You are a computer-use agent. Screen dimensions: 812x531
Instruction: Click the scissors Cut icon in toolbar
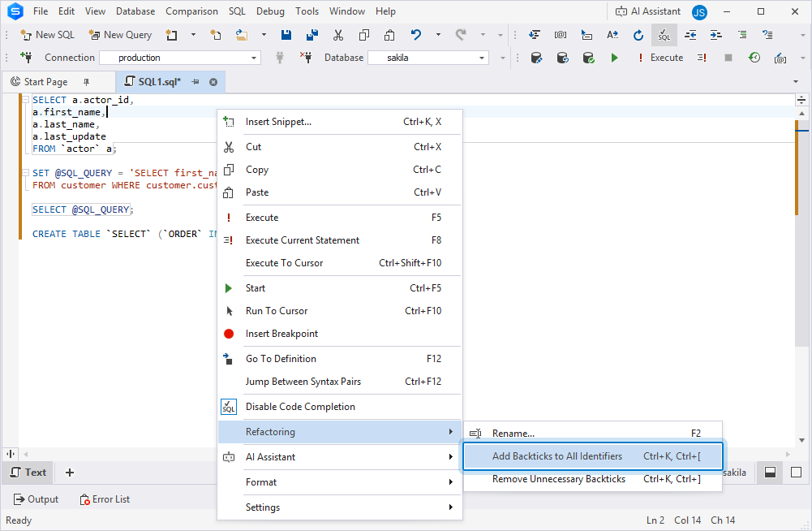pos(338,35)
